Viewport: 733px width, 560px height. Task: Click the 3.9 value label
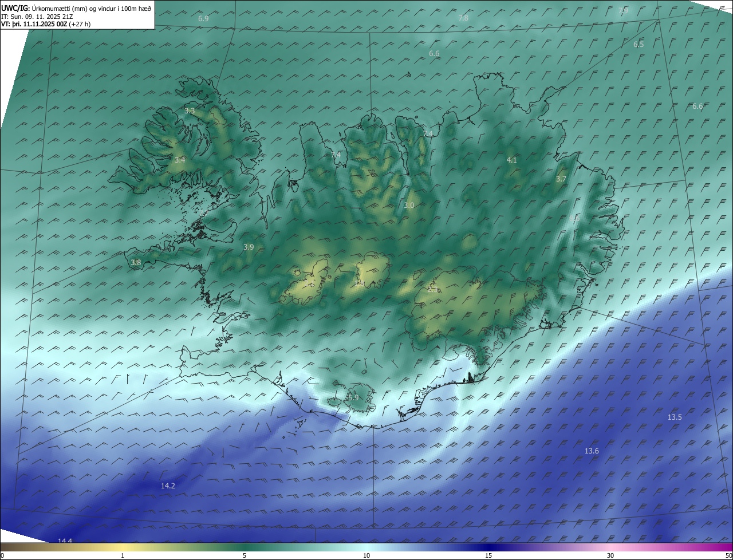click(249, 247)
